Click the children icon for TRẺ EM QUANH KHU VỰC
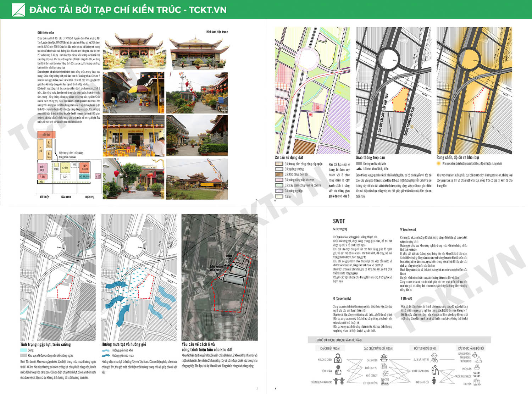The height and width of the screenshot is (394, 532). click(339, 381)
